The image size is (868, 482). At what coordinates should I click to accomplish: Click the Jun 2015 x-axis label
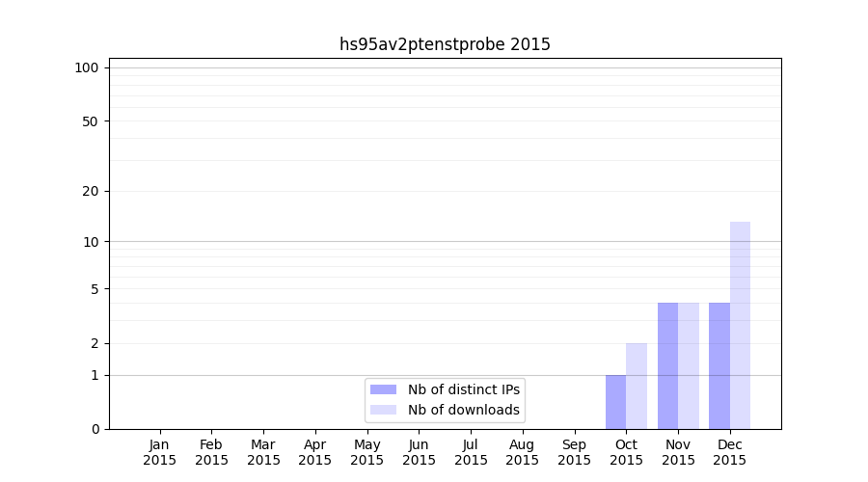coord(419,452)
